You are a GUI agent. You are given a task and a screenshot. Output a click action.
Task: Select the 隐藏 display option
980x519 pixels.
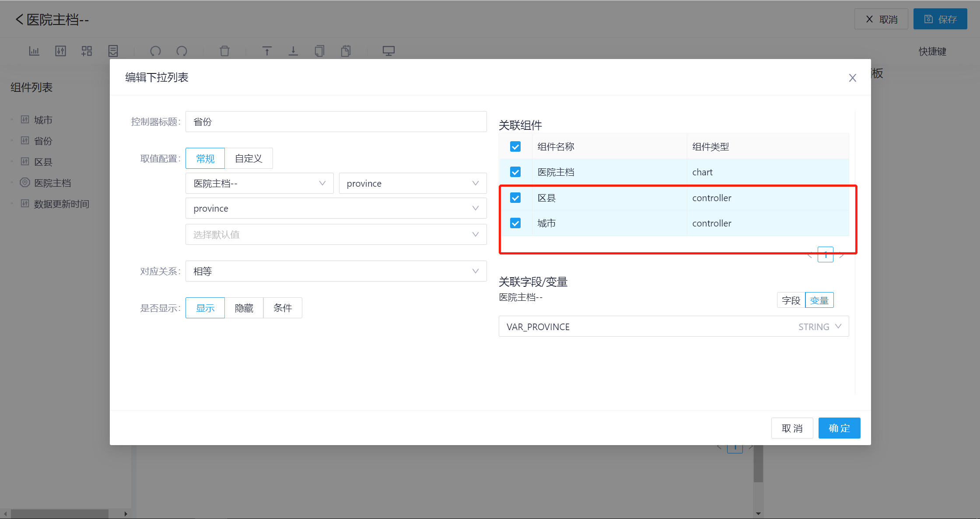244,308
